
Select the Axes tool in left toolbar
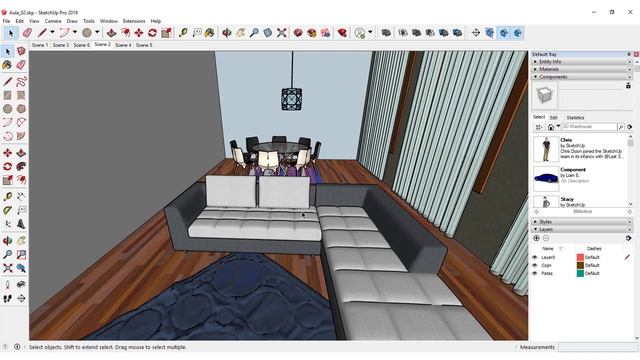[8, 224]
